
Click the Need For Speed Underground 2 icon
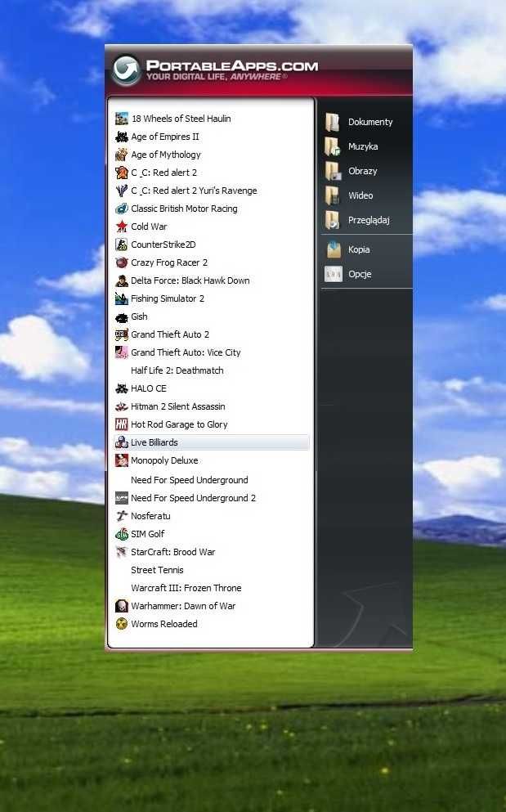[x=121, y=498]
